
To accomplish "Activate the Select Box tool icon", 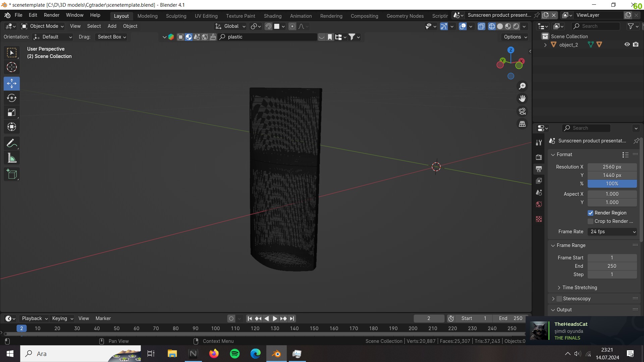I will click(x=12, y=53).
